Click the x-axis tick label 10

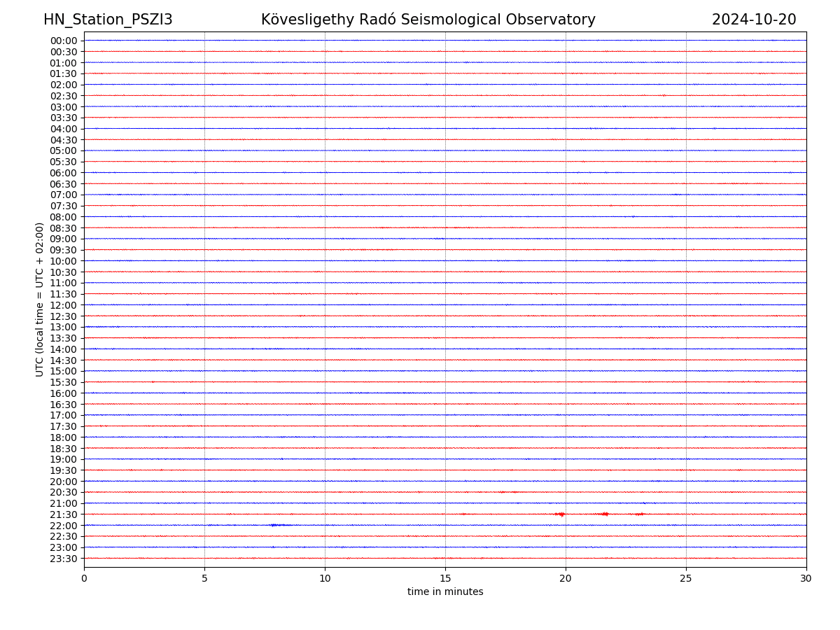(325, 579)
